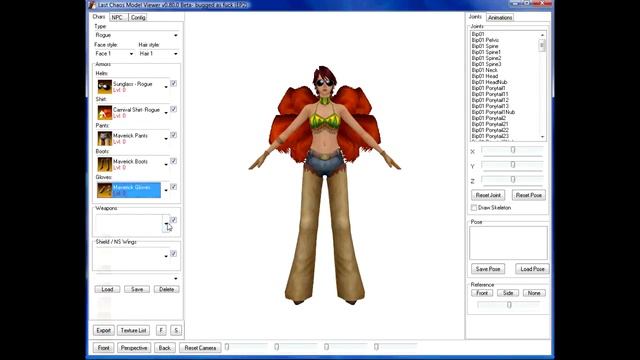Viewport: 640px width, 360px height.
Task: Uncheck the Boots visibility checkbox
Action: (173, 161)
